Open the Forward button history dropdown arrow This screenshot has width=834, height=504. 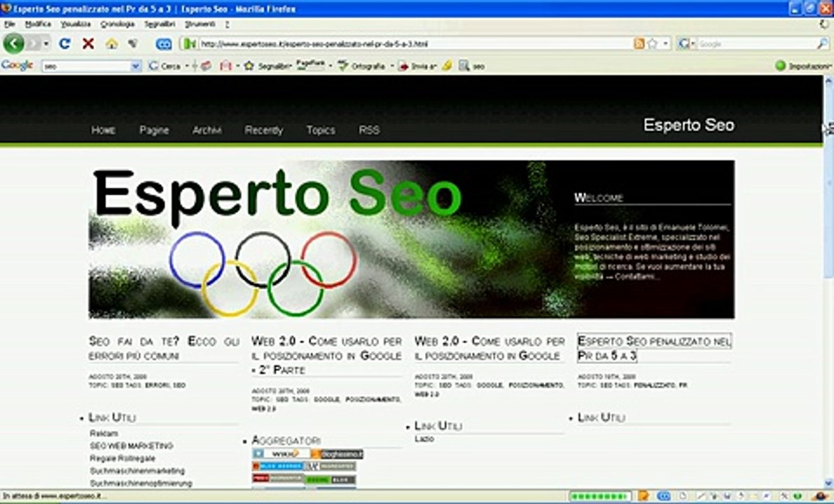coord(46,43)
